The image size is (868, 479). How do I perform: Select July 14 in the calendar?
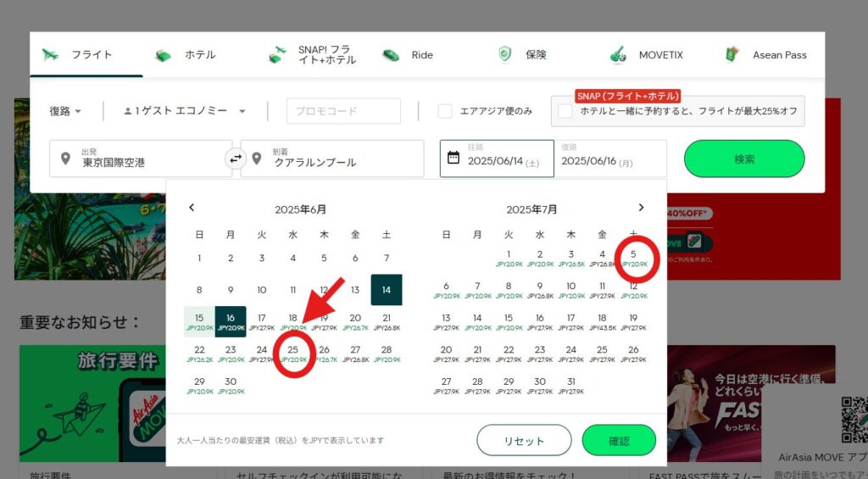(477, 321)
